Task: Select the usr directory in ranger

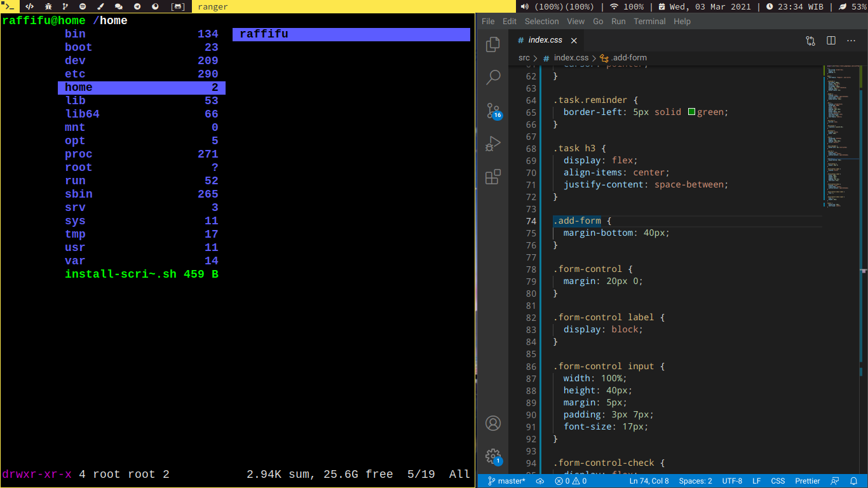Action: click(142, 248)
